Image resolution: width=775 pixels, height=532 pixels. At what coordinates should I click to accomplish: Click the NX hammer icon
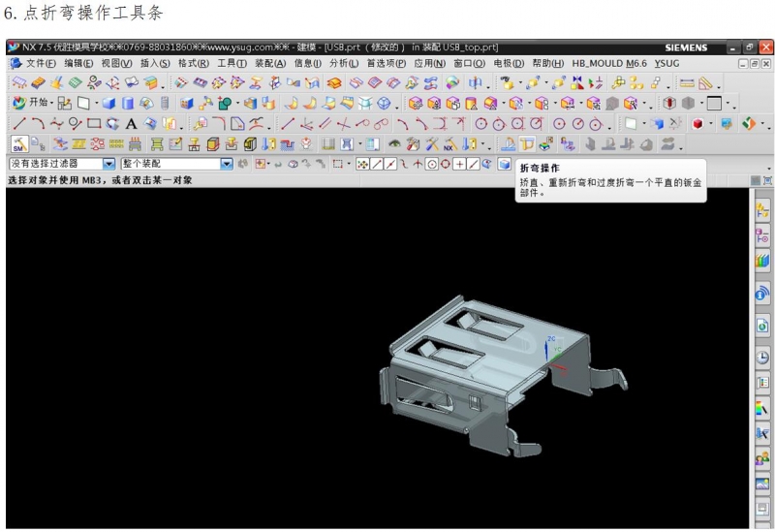(x=450, y=143)
